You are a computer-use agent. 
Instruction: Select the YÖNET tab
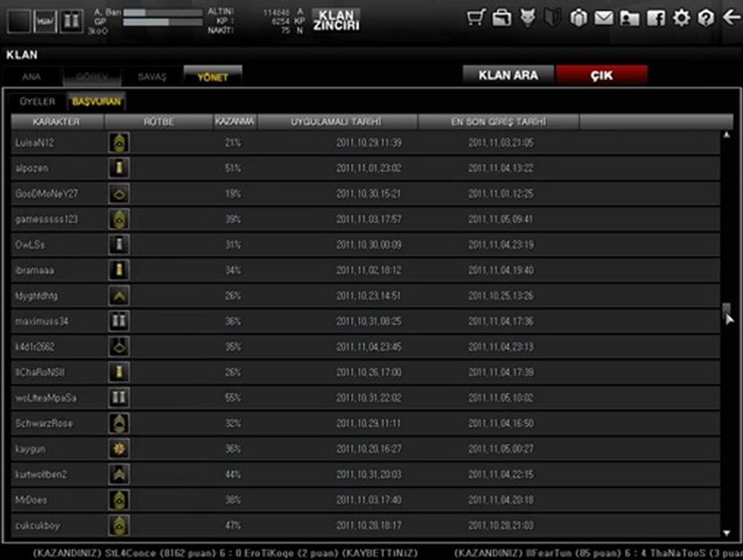[212, 76]
